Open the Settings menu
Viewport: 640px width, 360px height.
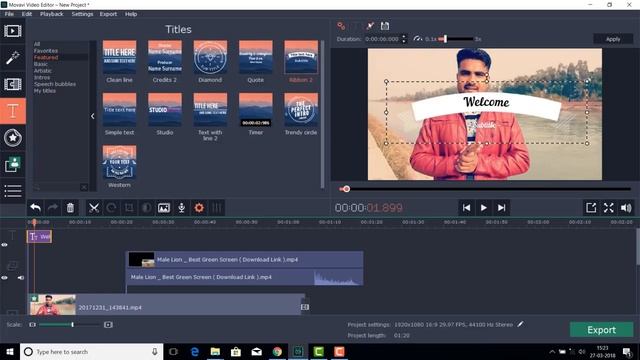tap(82, 14)
